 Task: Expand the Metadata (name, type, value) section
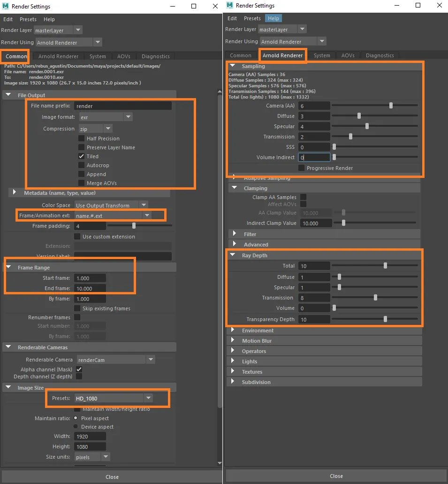14,192
